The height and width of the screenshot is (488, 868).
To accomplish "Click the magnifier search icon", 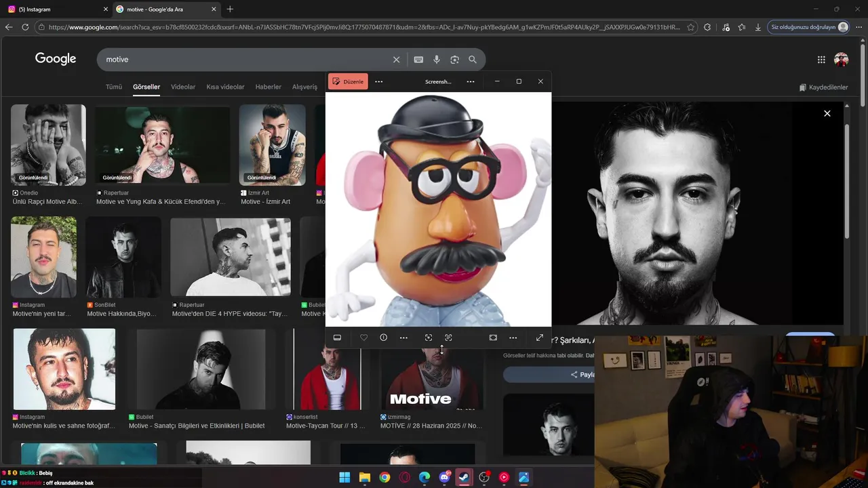I will 473,60.
